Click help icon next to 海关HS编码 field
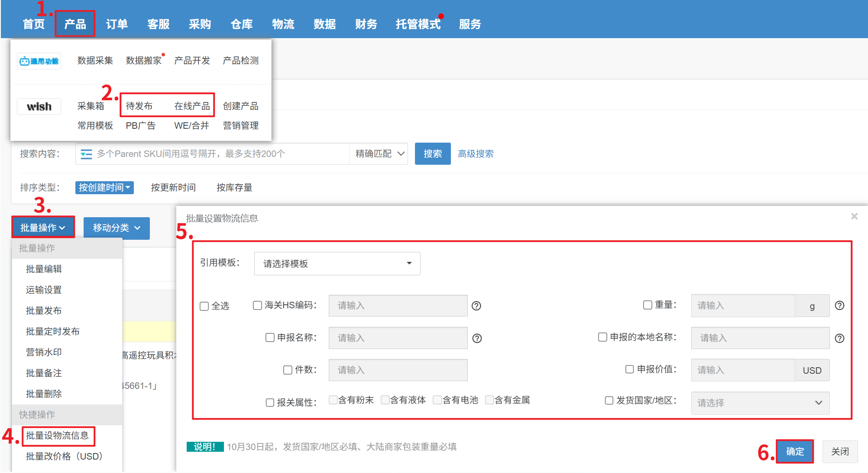This screenshot has height=473, width=868. point(476,306)
